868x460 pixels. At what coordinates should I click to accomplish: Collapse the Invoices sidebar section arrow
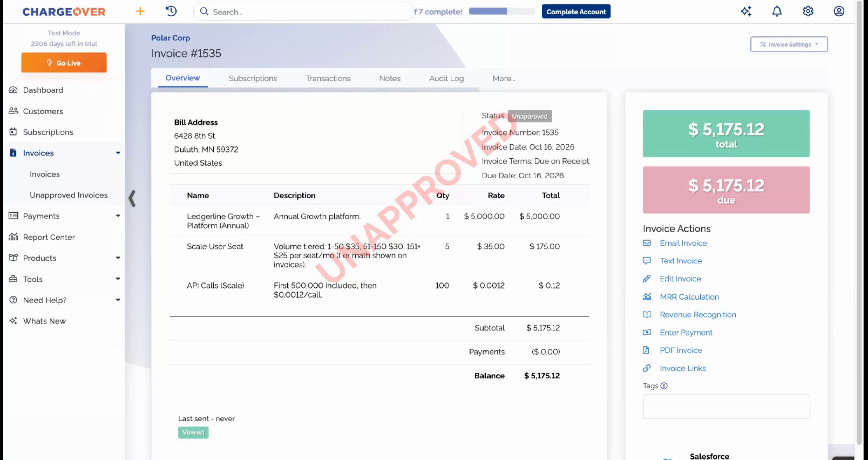point(118,153)
